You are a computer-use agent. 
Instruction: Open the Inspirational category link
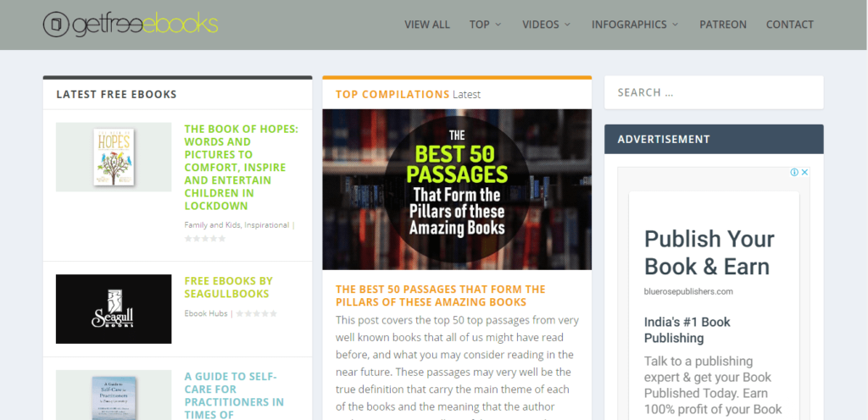point(267,225)
